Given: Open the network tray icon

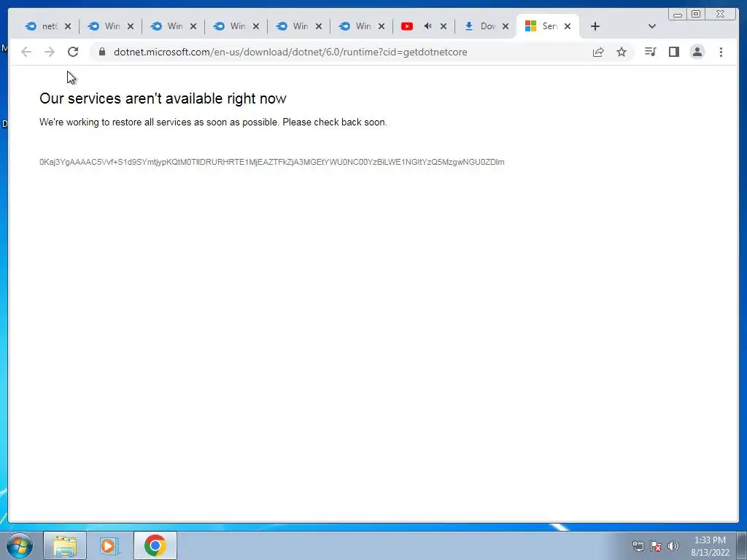Looking at the screenshot, I should (x=638, y=545).
